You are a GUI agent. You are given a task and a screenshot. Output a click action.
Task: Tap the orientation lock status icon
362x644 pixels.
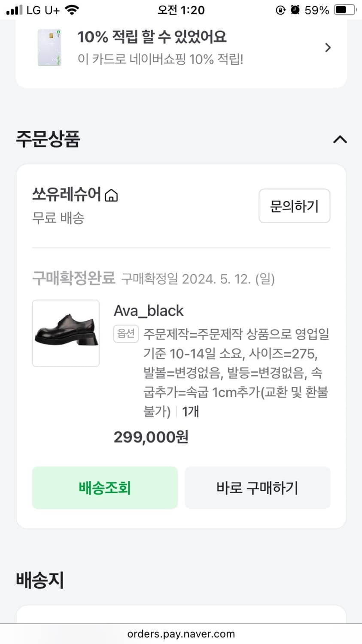pos(280,10)
